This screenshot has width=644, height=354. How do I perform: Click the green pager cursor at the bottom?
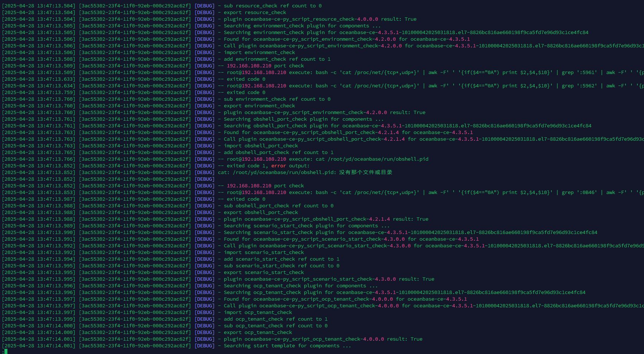coord(6,351)
